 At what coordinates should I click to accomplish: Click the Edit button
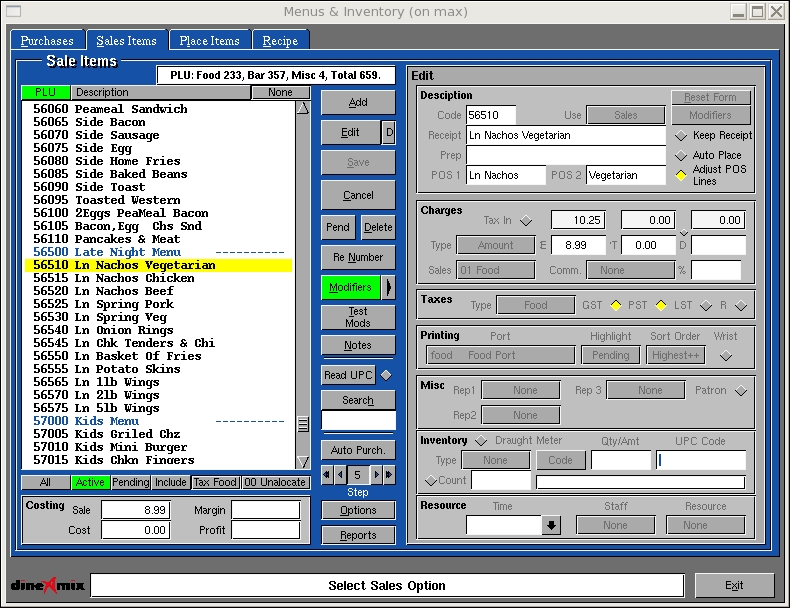coord(351,132)
